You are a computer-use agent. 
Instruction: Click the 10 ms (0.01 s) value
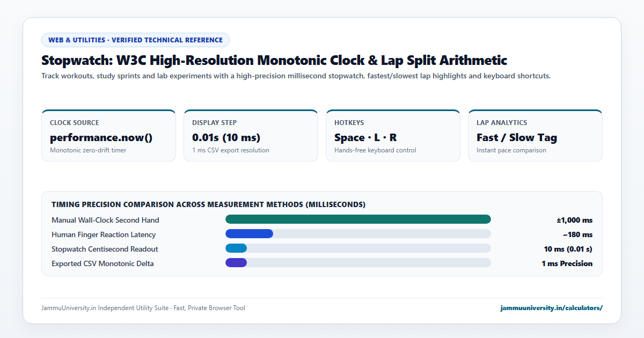568,249
